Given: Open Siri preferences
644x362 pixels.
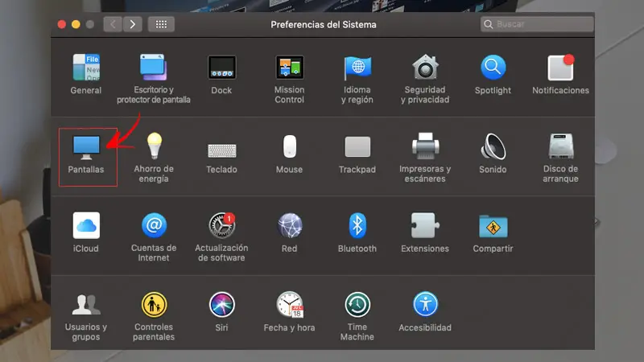Looking at the screenshot, I should pos(222,312).
